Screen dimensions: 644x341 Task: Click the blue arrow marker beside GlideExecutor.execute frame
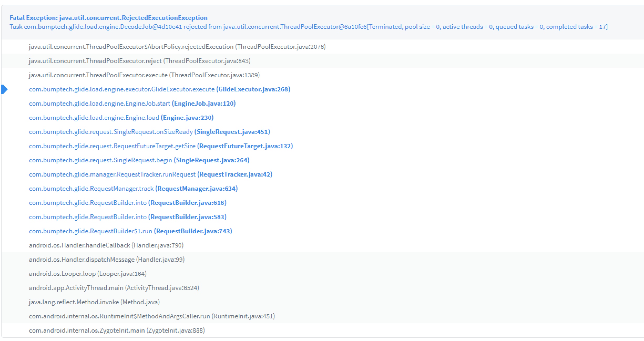point(5,89)
